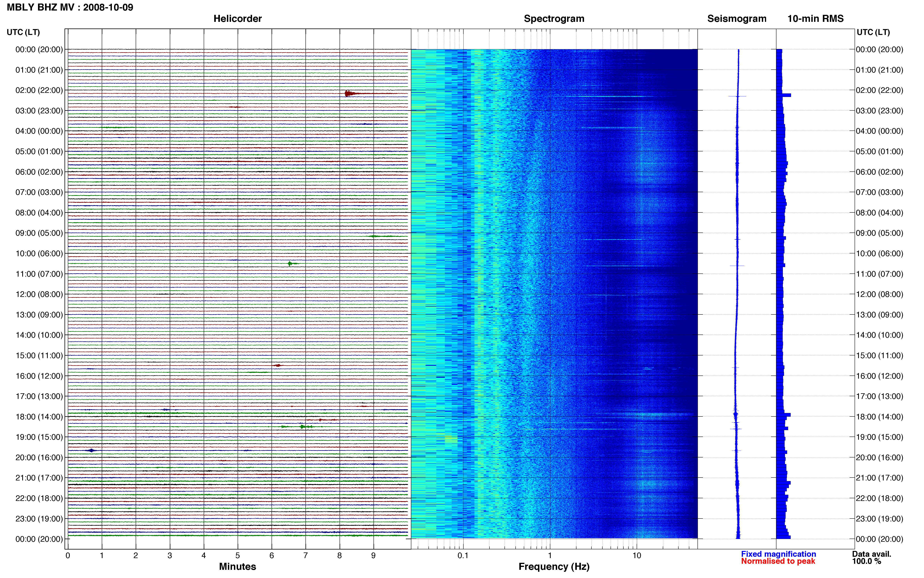Screen dimensions: 924x578
Task: Click the minute '9' tick label on helicorder
Action: tap(373, 555)
